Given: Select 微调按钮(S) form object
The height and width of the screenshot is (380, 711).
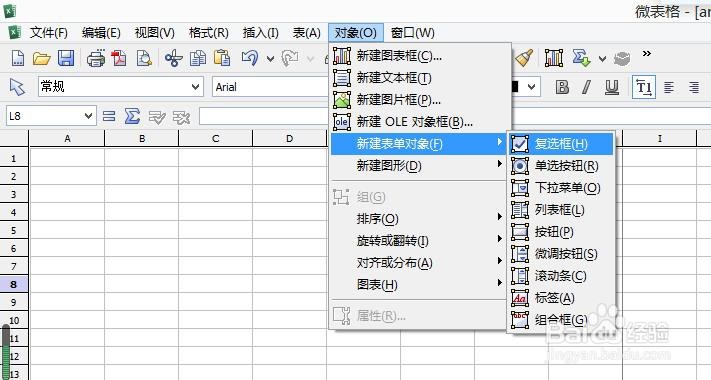Looking at the screenshot, I should point(561,254).
